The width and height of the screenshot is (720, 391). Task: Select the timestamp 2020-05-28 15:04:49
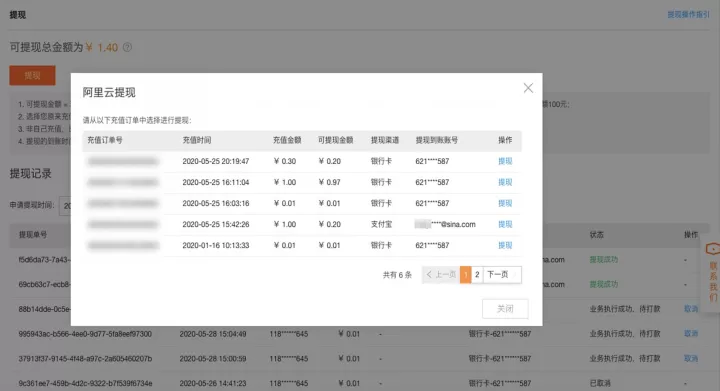[213, 334]
